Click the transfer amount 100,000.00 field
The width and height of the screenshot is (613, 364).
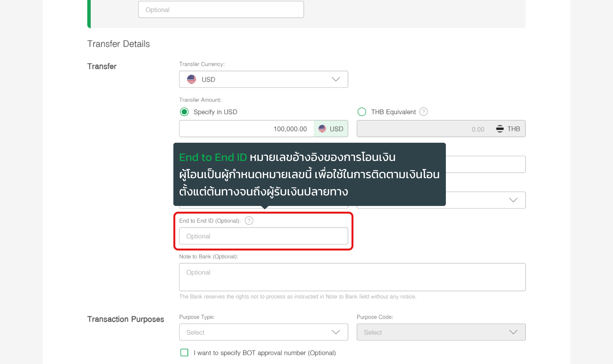(x=246, y=129)
